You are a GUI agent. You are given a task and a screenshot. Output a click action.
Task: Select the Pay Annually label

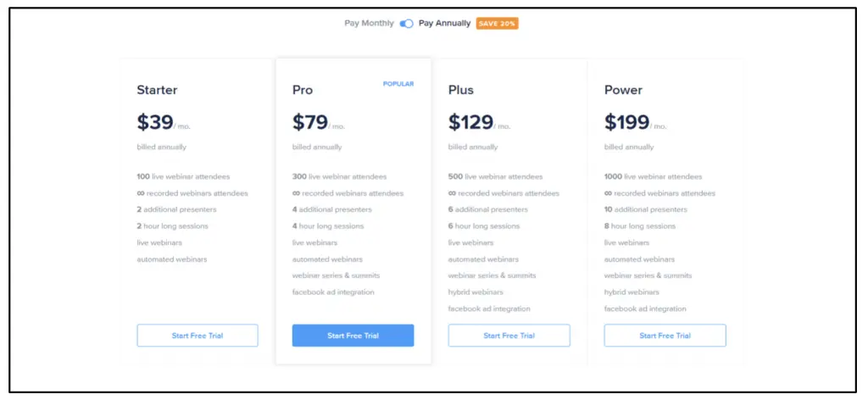[444, 24]
